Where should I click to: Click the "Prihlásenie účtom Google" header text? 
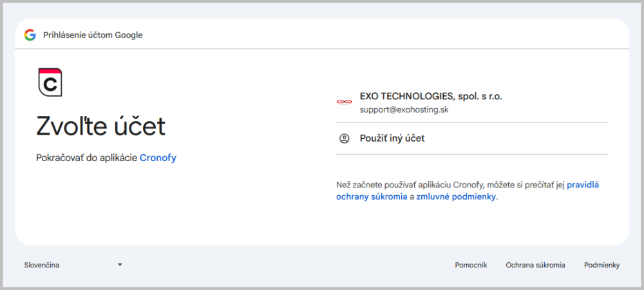click(93, 35)
